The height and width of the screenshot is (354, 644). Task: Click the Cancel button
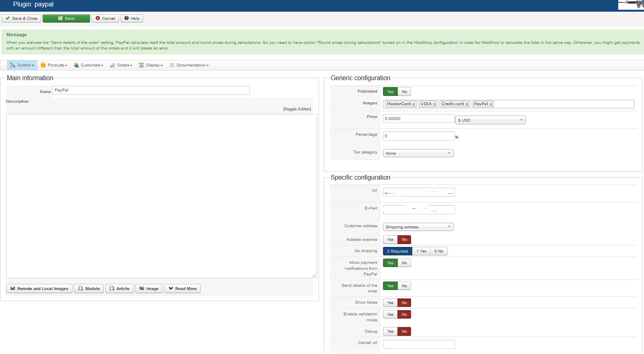tap(105, 19)
